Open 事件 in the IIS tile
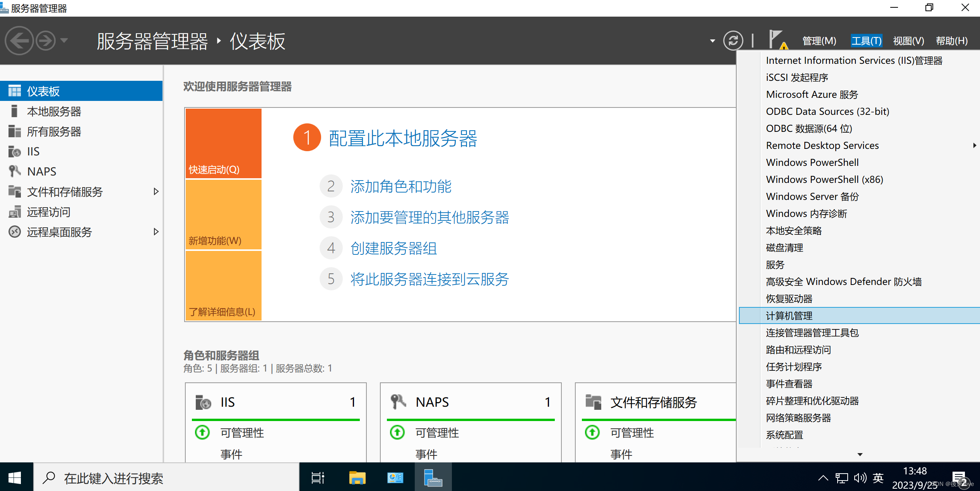 tap(231, 454)
